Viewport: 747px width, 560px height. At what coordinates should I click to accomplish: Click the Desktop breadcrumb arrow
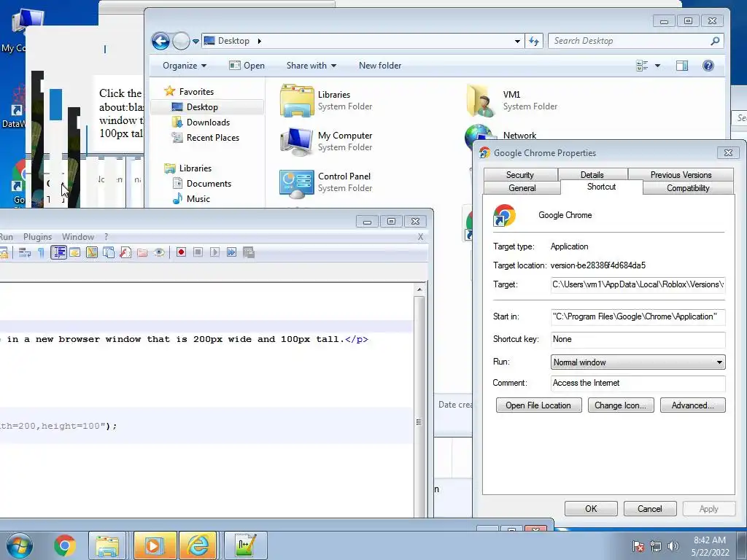(x=259, y=41)
